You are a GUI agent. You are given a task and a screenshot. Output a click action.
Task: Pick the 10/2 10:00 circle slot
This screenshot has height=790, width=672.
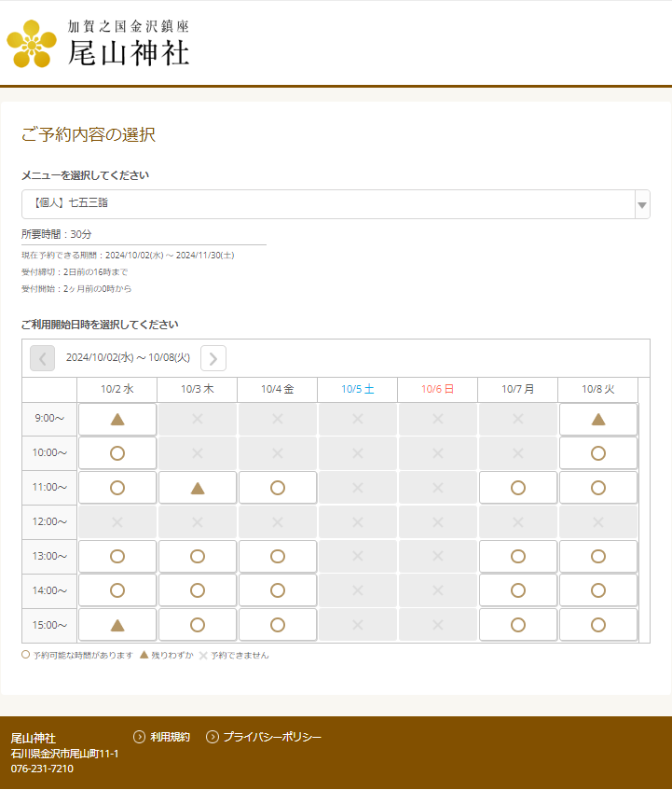click(117, 453)
